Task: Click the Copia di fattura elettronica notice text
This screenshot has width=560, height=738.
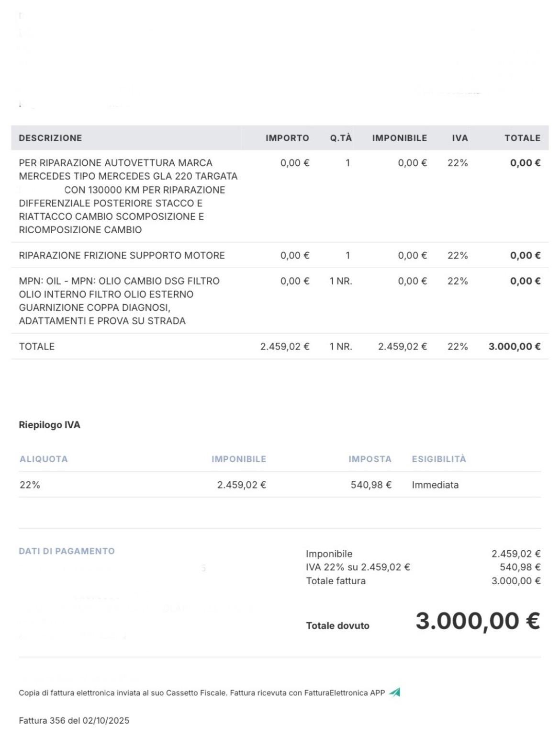Action: pyautogui.click(x=202, y=693)
